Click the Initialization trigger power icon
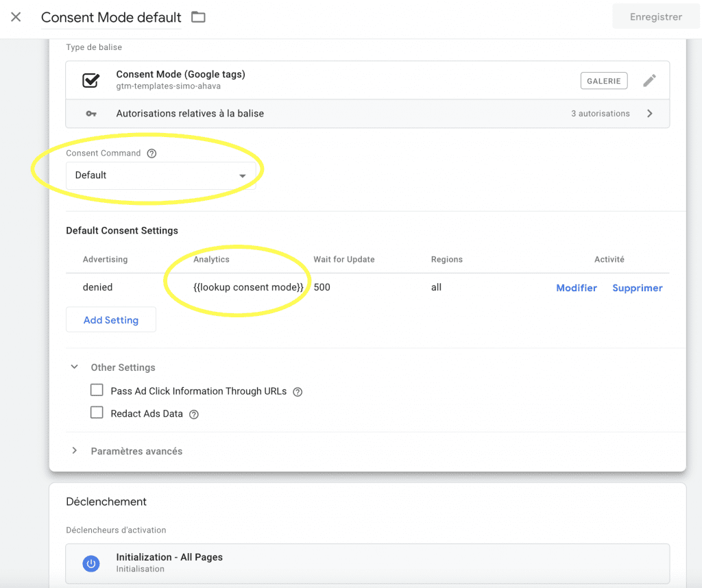The image size is (702, 588). pyautogui.click(x=90, y=563)
